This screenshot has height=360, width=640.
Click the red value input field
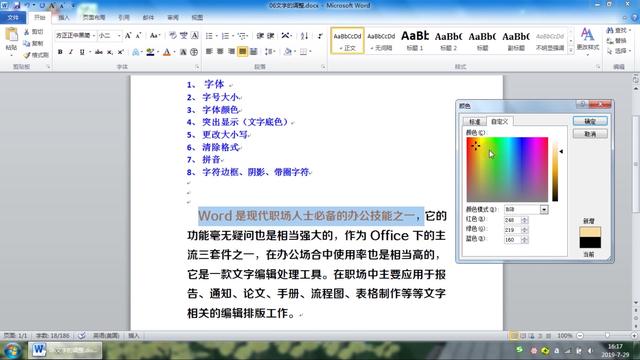click(x=512, y=220)
